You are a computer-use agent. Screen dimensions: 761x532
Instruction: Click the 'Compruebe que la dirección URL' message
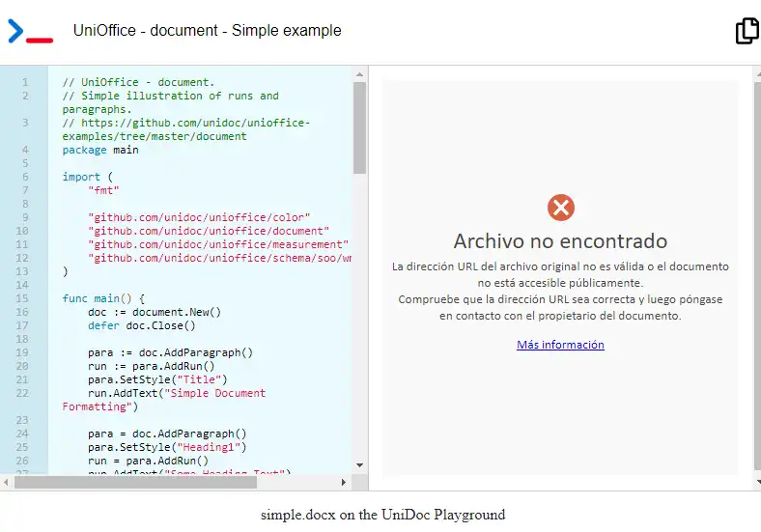tap(560, 307)
